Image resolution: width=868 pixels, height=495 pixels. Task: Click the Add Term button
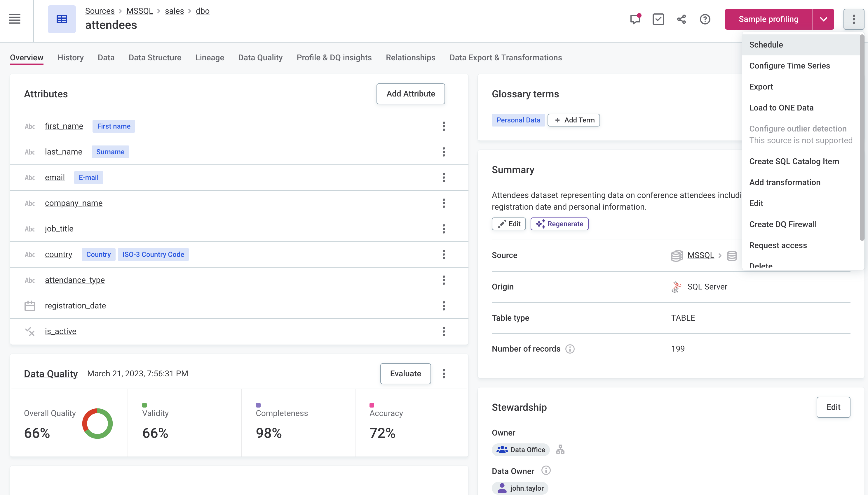pyautogui.click(x=574, y=120)
